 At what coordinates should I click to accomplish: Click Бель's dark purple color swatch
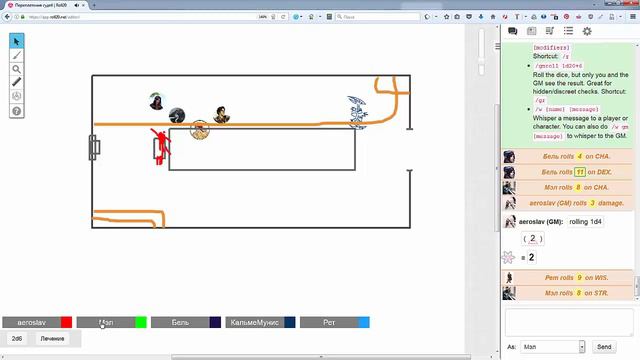215,322
